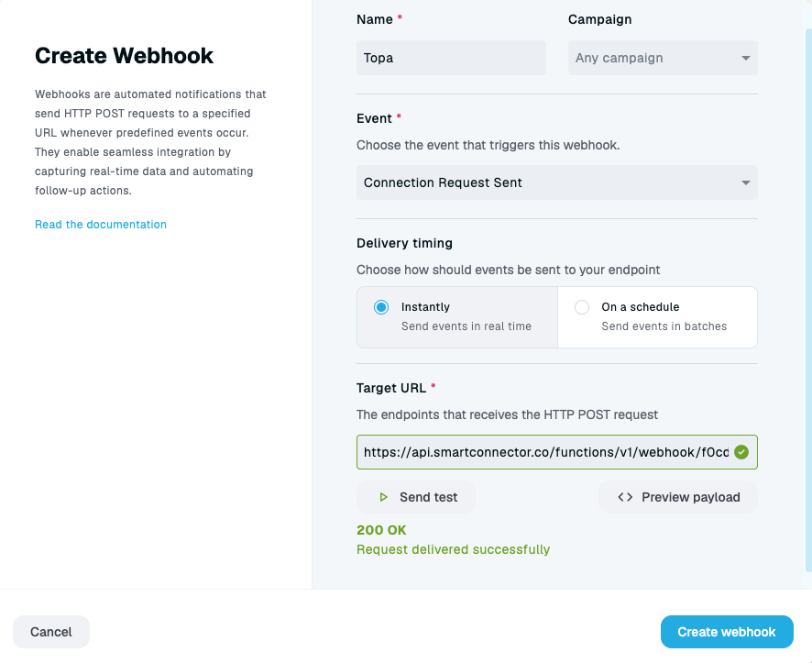Click the Campaign dropdown arrow icon

click(746, 58)
